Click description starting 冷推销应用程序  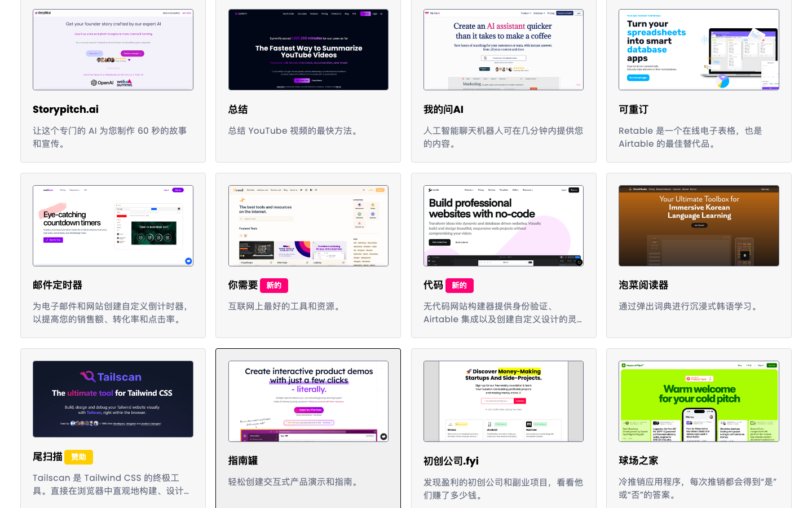click(x=698, y=488)
